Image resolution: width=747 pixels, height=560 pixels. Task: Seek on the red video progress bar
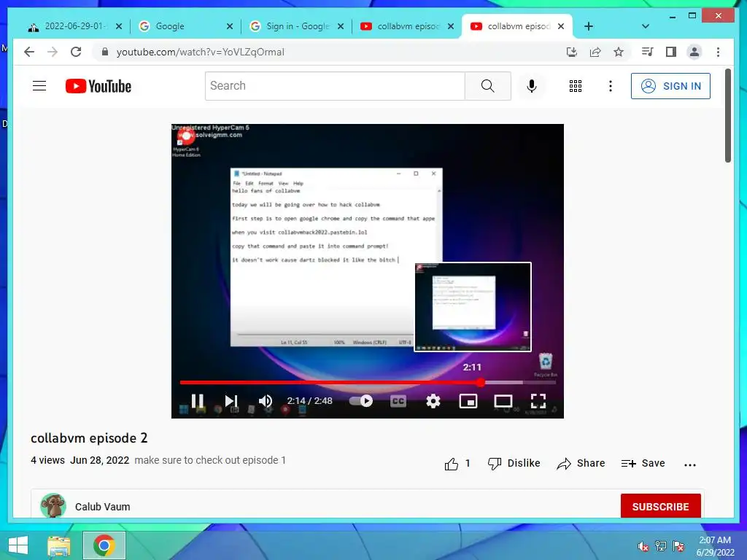click(368, 382)
